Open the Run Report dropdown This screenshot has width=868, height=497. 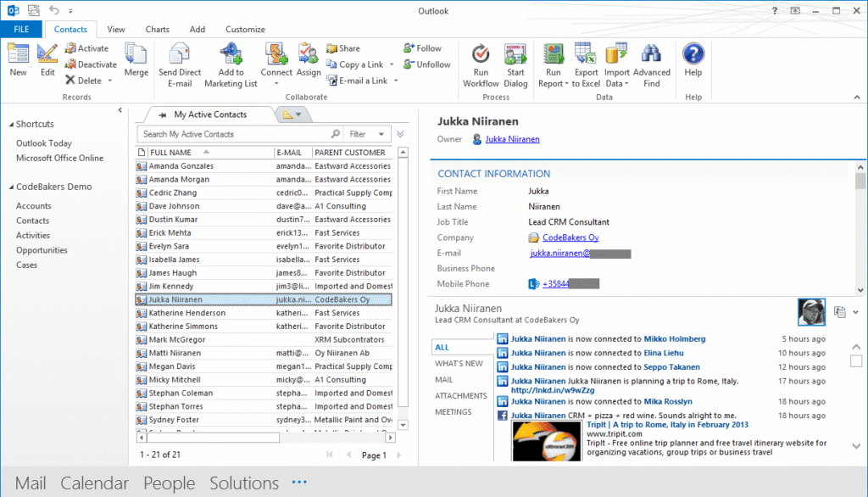coord(566,84)
